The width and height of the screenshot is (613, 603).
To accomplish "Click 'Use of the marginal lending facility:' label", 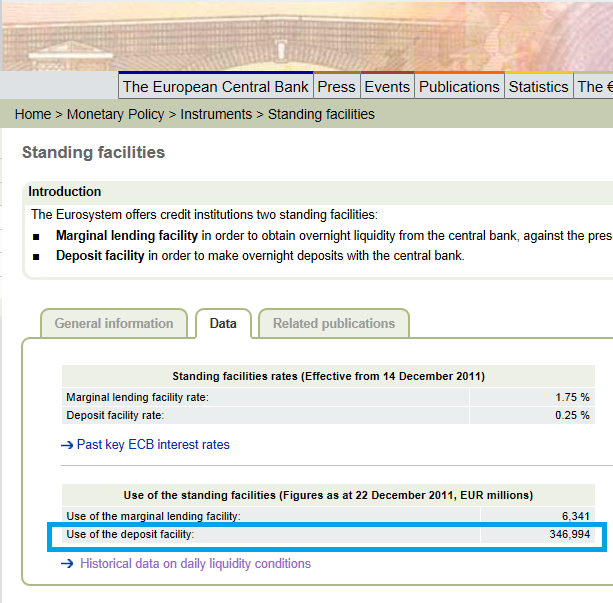I will point(154,516).
